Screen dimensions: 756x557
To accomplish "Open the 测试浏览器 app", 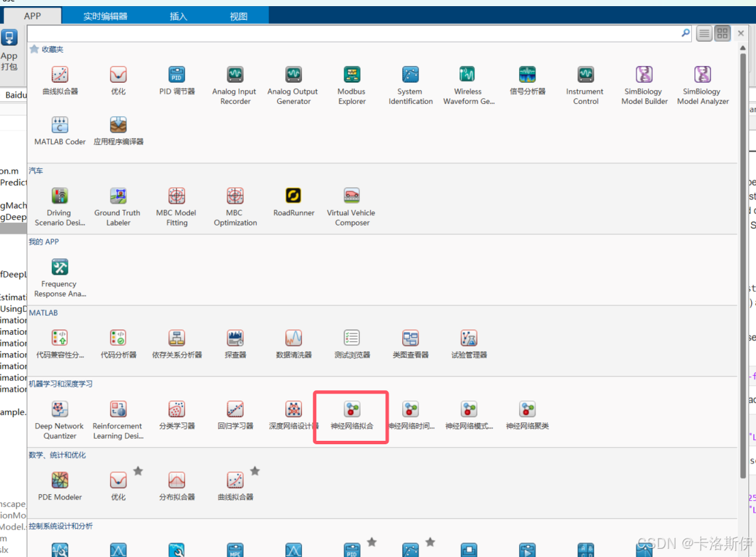I will click(352, 344).
